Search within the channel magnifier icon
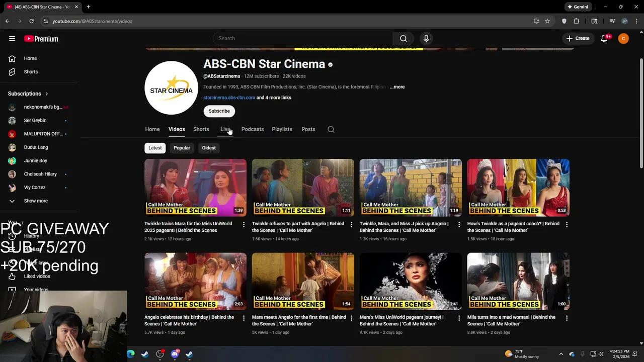 (331, 129)
